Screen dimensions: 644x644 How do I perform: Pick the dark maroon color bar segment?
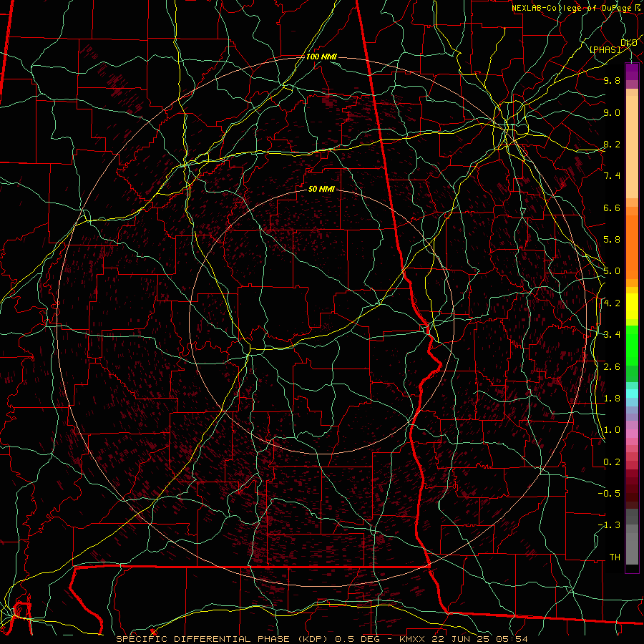point(632,489)
